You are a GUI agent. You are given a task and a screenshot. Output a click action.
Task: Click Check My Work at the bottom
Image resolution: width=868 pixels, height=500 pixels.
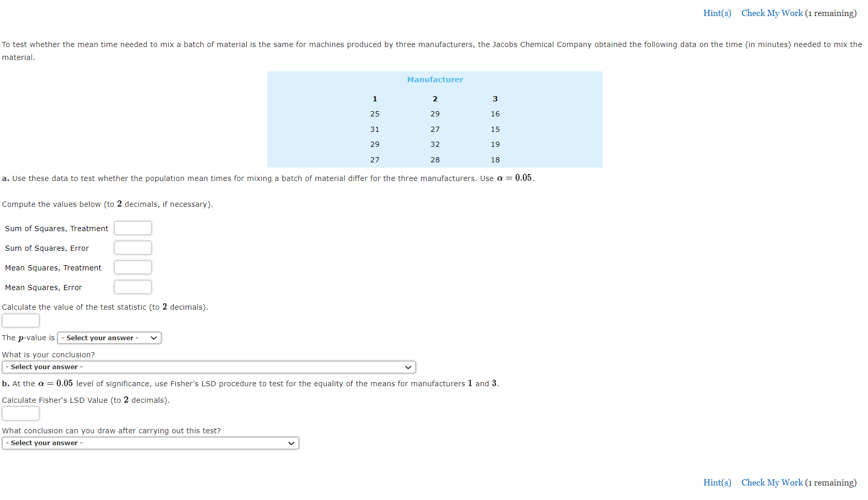(x=771, y=482)
